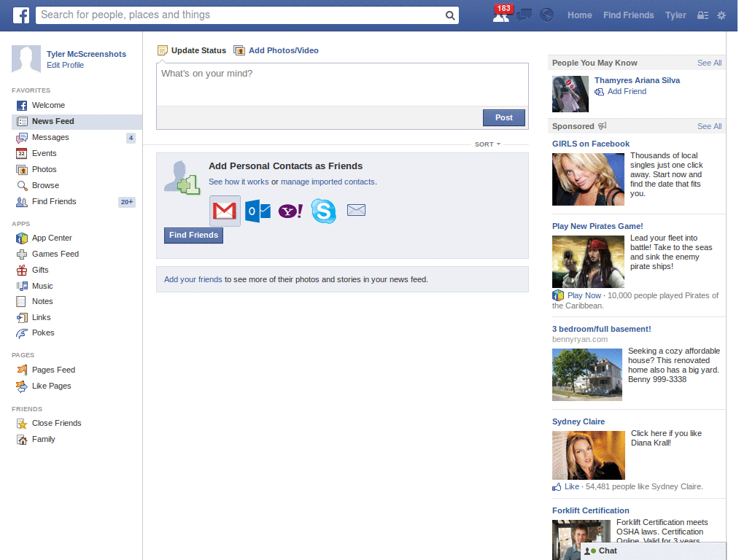747x560 pixels.
Task: Select News Feed in sidebar
Action: [77, 122]
